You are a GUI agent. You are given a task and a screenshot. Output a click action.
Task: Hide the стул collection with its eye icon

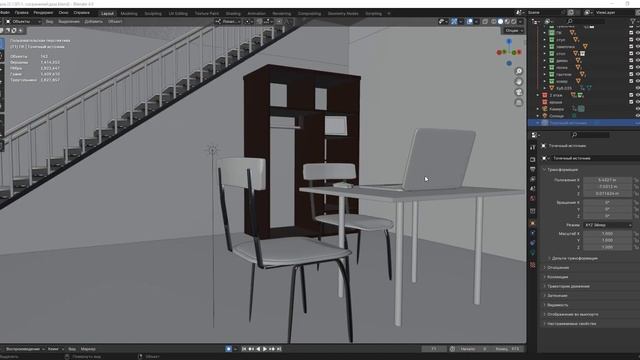pos(638,40)
